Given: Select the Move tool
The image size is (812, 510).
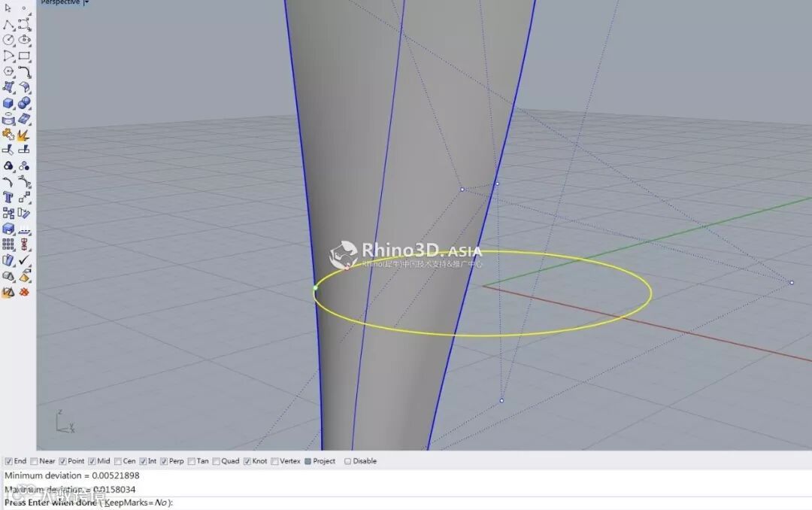Looking at the screenshot, I should [24, 198].
